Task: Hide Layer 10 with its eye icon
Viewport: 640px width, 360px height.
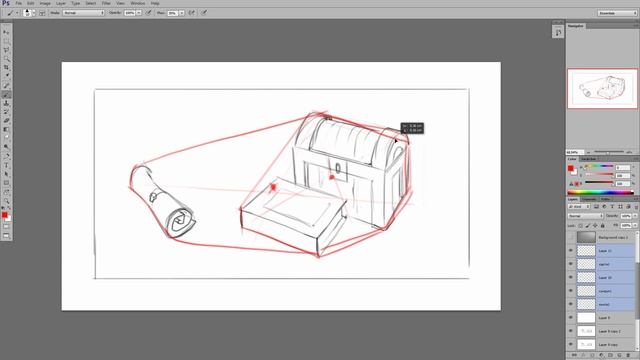Action: point(571,277)
